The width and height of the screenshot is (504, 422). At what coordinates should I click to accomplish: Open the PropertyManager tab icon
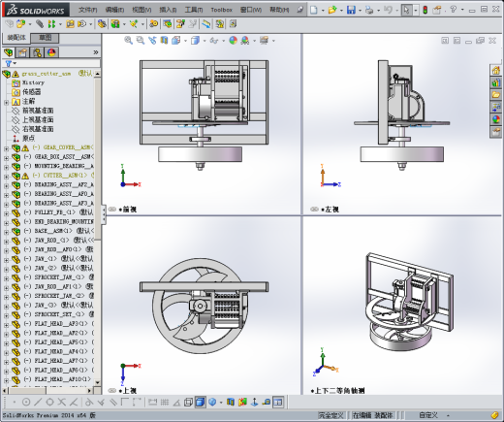(22, 52)
